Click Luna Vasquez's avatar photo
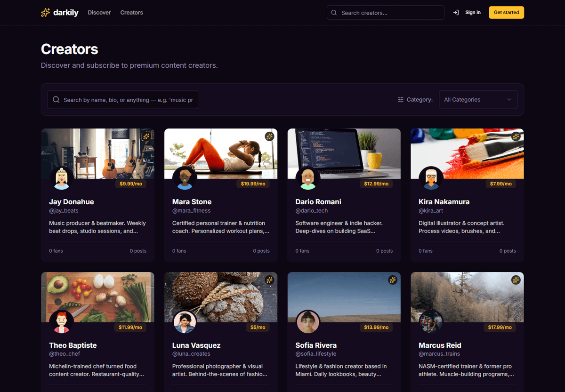 pyautogui.click(x=185, y=322)
